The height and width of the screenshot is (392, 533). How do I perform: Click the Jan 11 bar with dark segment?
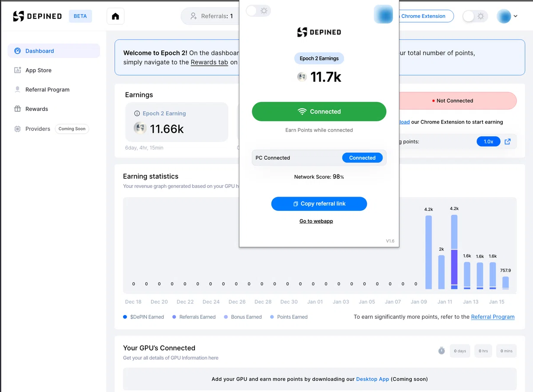[454, 252]
